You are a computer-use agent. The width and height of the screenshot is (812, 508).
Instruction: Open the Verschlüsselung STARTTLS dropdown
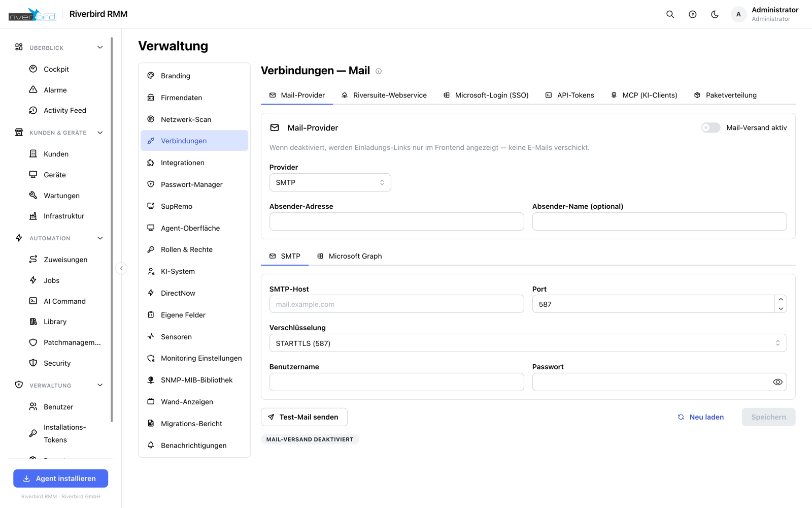click(528, 343)
